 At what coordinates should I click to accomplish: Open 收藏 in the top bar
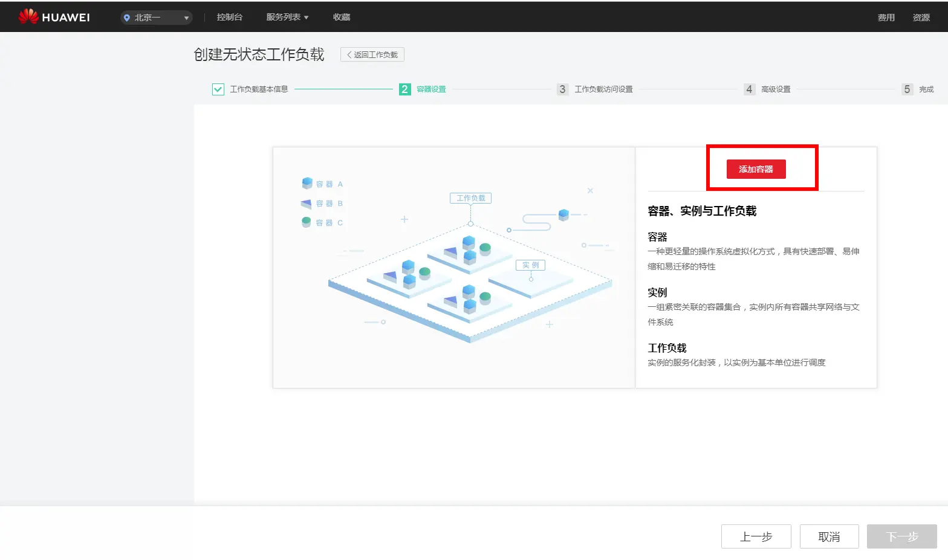coord(342,17)
